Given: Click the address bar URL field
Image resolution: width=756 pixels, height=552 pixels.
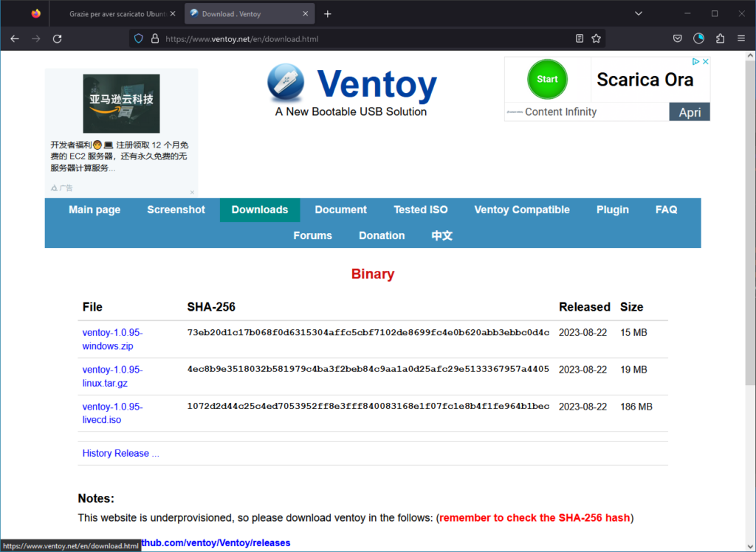Looking at the screenshot, I should point(366,38).
